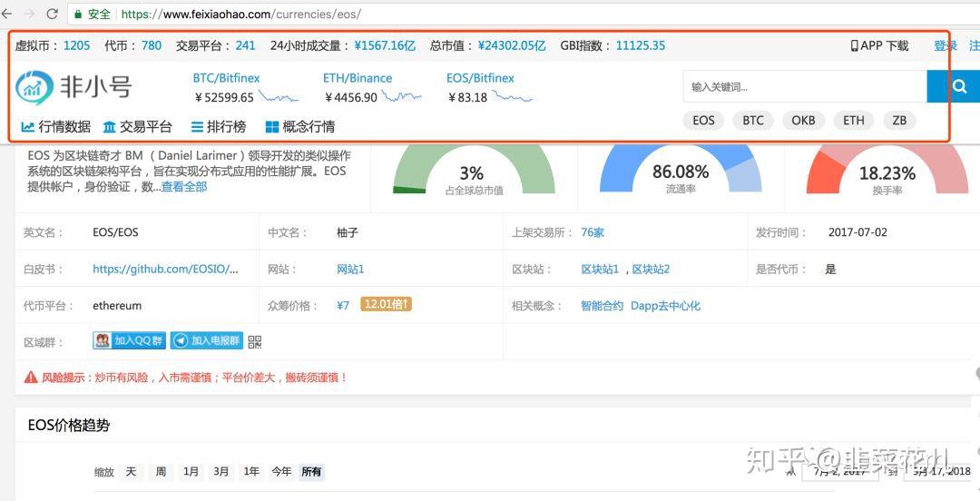This screenshot has height=501, width=980.
Task: Click the BTC sparkline mini chart
Action: click(279, 97)
